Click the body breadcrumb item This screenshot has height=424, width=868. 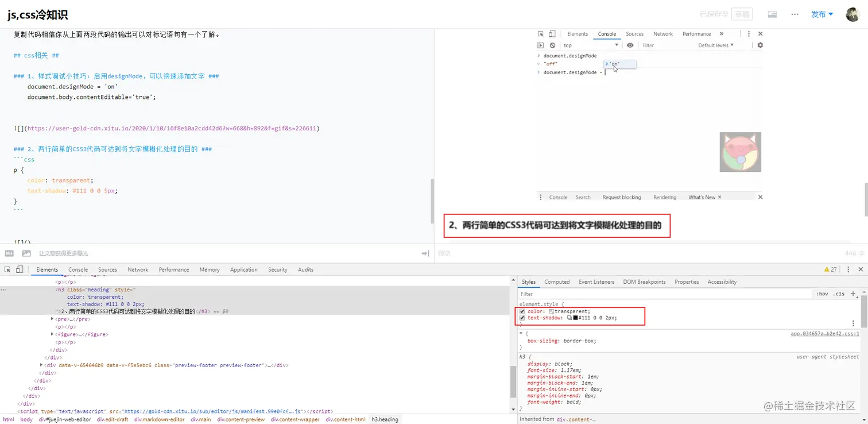26,419
